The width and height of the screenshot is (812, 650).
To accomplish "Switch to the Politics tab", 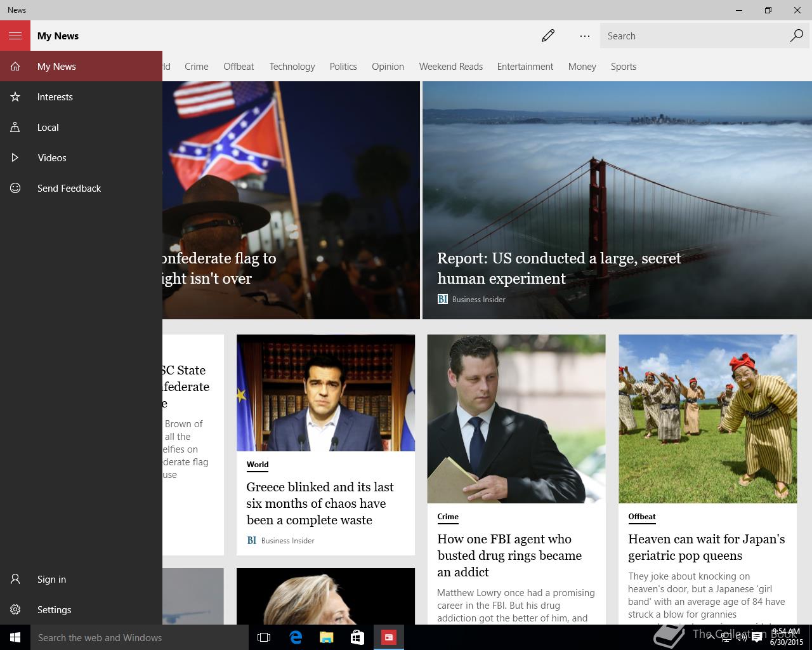I will [343, 66].
